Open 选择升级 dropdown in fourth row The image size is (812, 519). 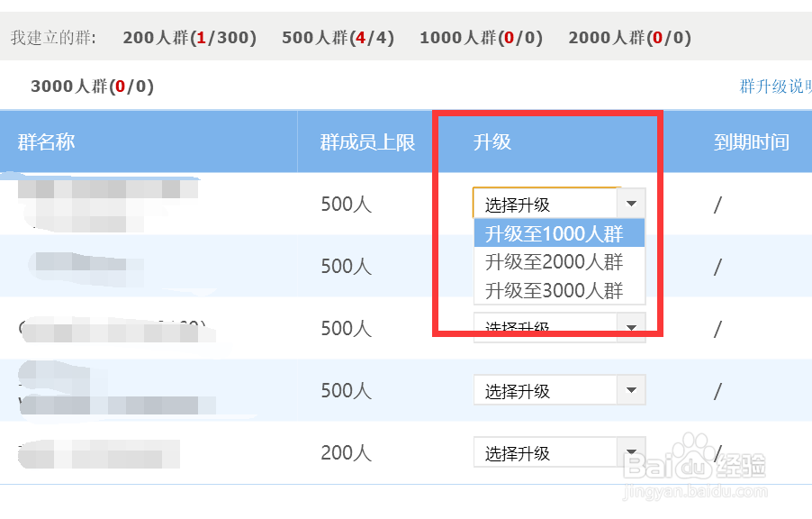[545, 391]
